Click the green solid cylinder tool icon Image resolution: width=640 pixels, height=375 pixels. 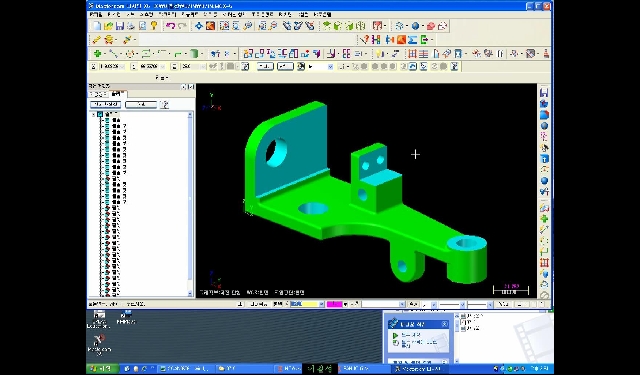click(x=194, y=53)
